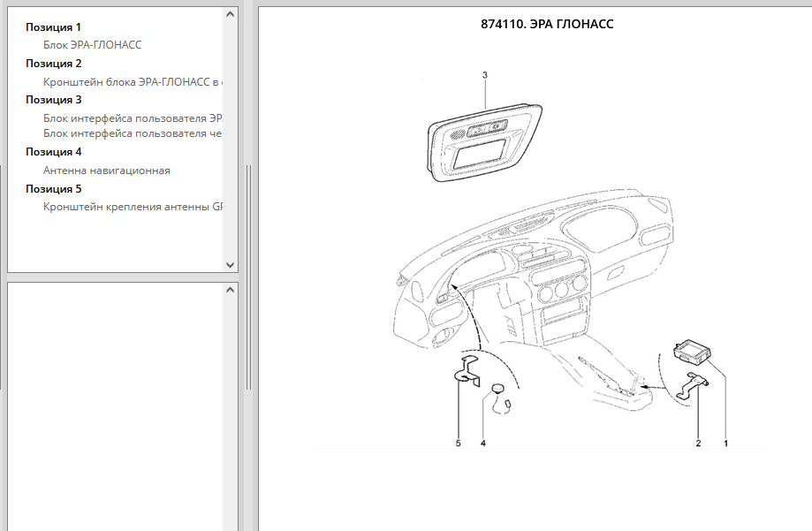Click the ERA-GLONASS block drawing, callout 1
The height and width of the screenshot is (531, 812).
691,352
